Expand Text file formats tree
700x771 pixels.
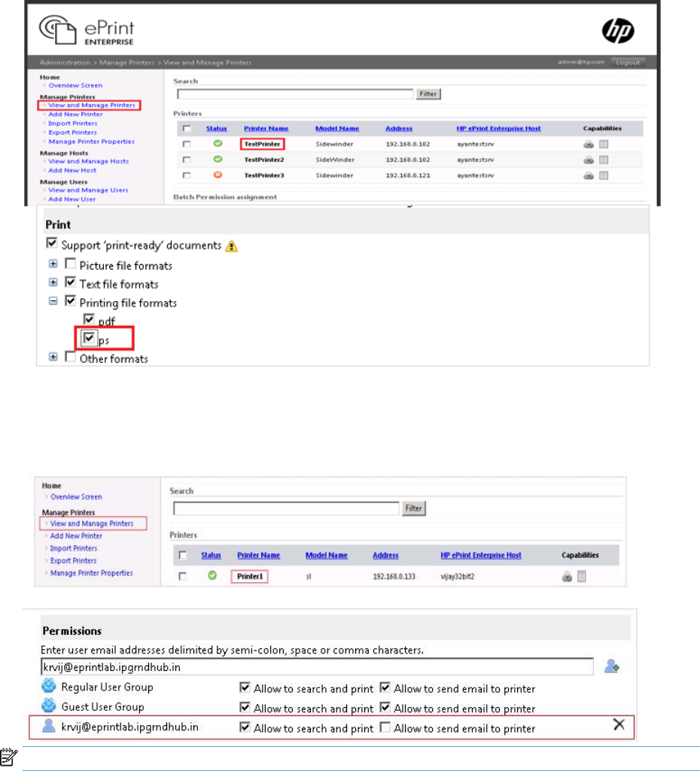click(x=53, y=282)
